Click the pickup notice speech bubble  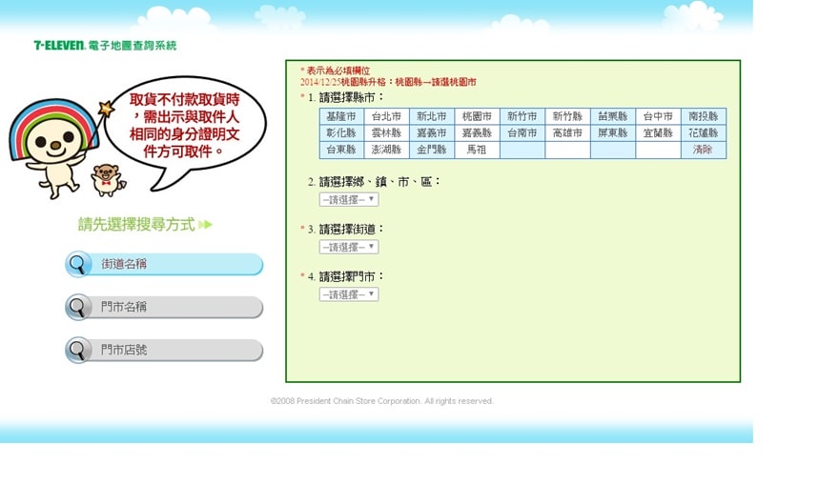(185, 125)
